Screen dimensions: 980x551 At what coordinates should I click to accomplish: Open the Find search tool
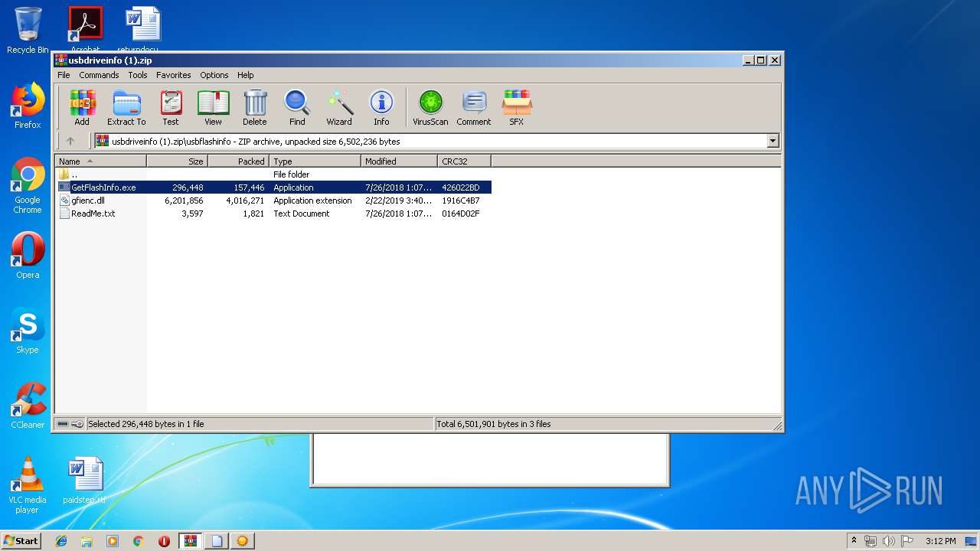click(297, 107)
